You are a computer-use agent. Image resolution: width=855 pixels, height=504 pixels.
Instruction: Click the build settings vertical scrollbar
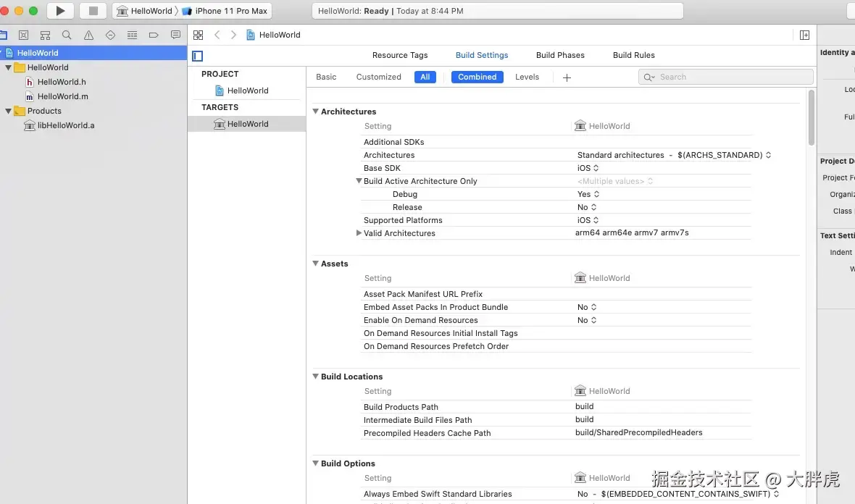(x=812, y=118)
